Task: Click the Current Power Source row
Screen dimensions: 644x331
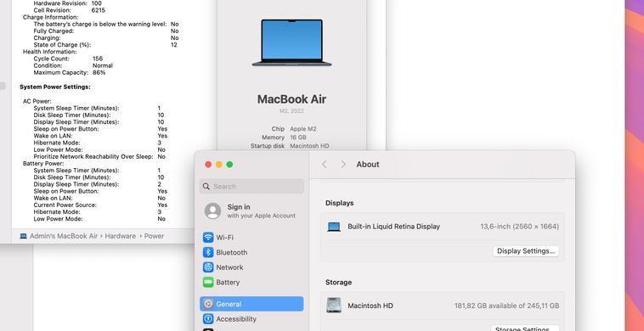Action: (100, 205)
